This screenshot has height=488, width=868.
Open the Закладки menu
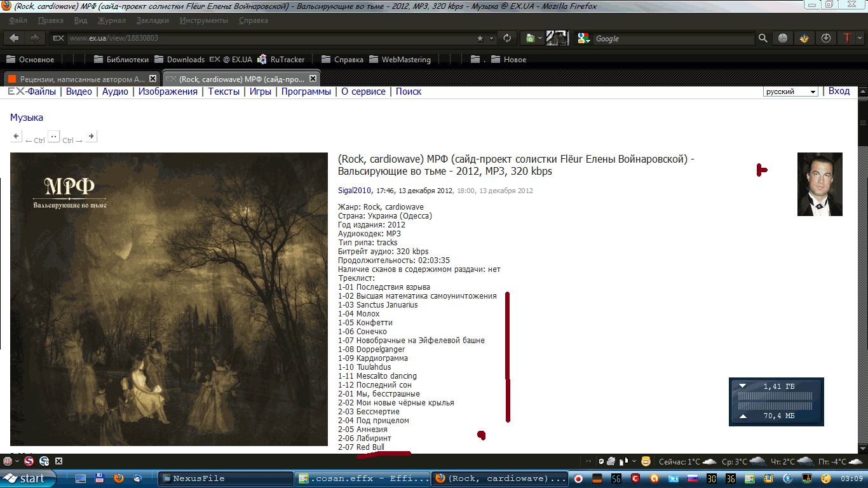coord(153,20)
